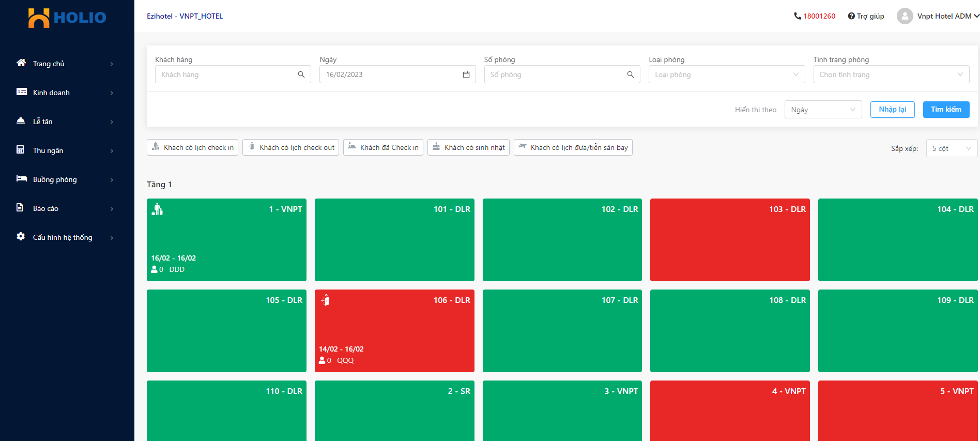Expand the Lễ tân sidebar menu
Screen dimensions: 980x441
click(65, 121)
